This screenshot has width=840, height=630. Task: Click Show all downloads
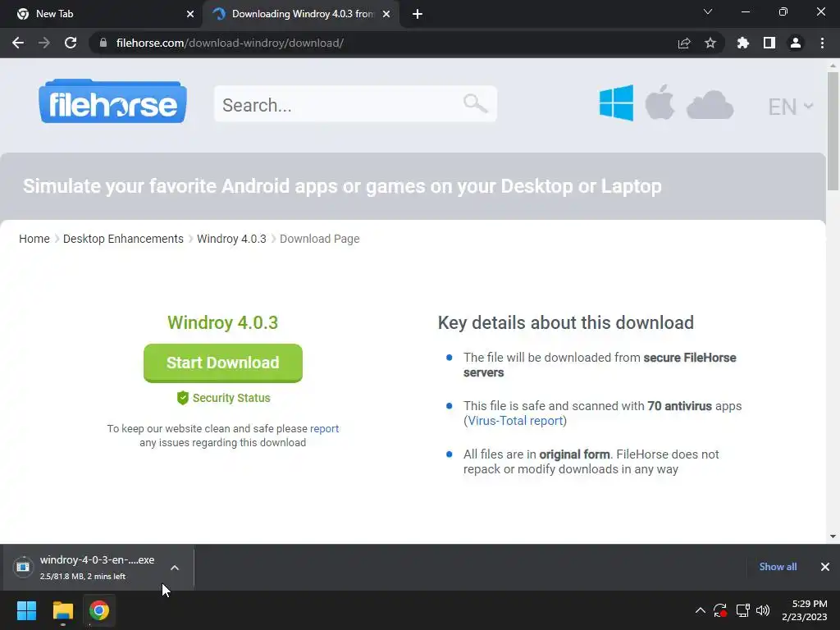pos(778,567)
